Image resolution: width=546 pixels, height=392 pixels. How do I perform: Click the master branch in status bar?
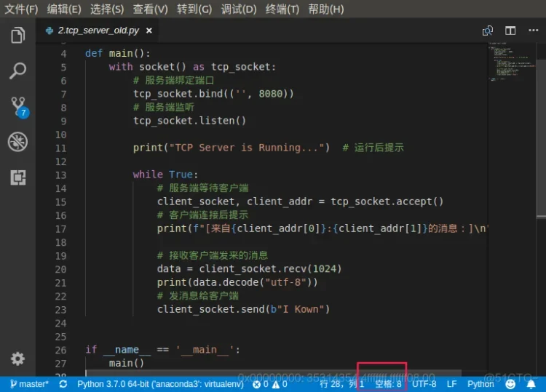pyautogui.click(x=29, y=384)
